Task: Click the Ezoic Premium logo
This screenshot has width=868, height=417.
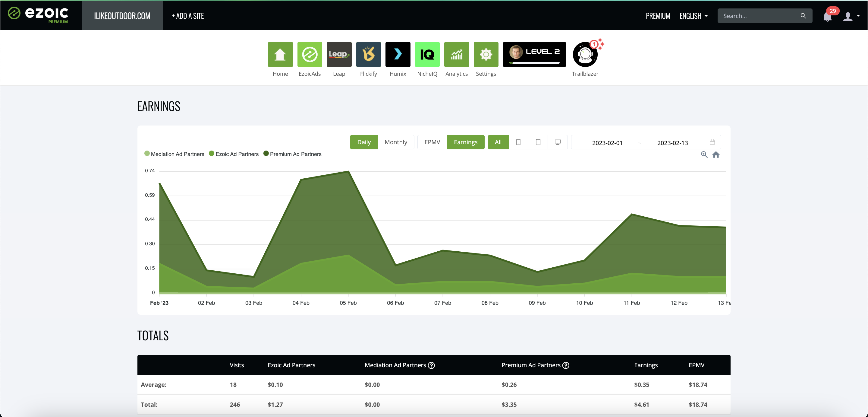Action: click(x=38, y=15)
